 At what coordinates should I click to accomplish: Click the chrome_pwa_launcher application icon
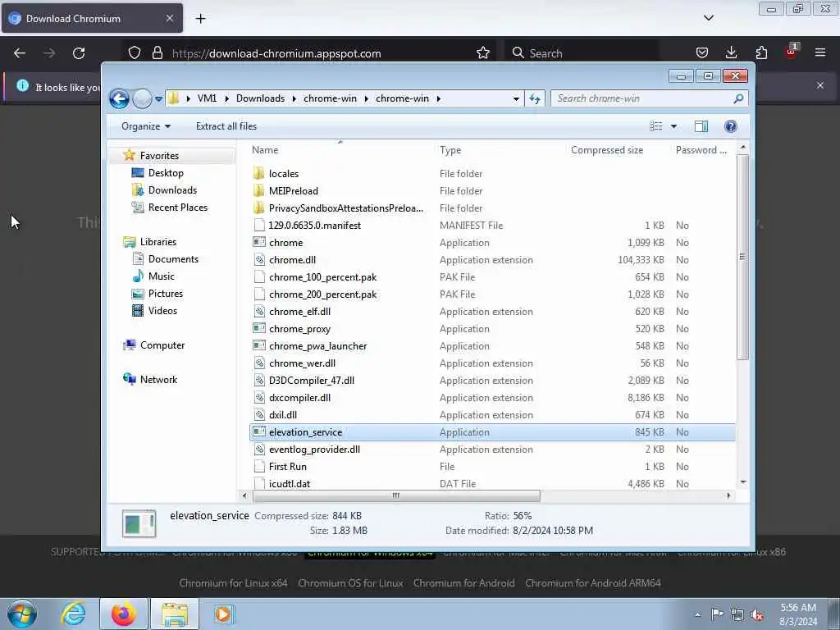[x=259, y=345]
